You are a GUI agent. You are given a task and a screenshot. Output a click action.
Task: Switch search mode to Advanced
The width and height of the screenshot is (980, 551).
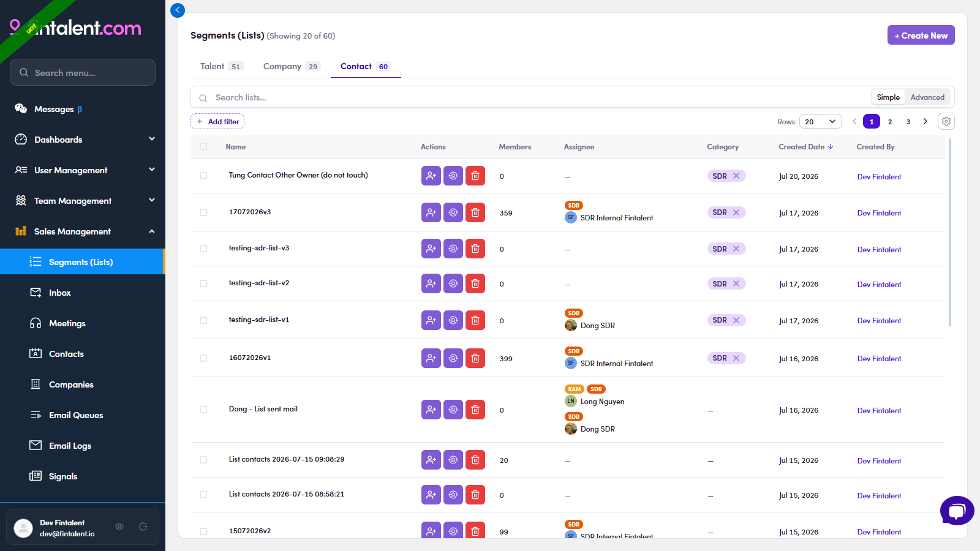(927, 97)
